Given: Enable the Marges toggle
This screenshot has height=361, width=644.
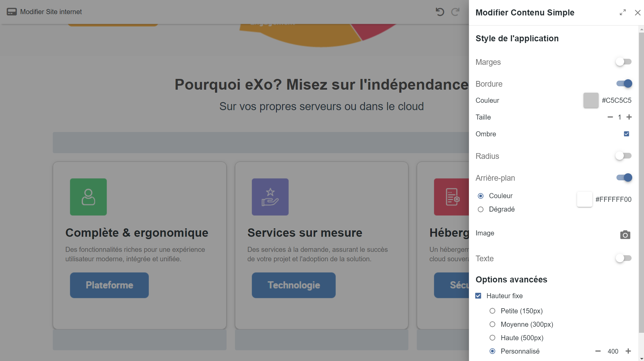Looking at the screenshot, I should [x=623, y=62].
